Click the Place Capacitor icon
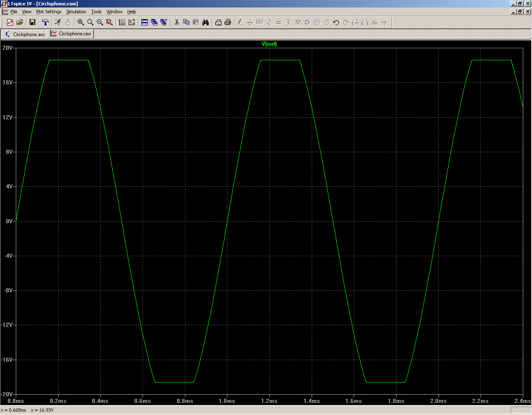Image resolution: width=532 pixels, height=415 pixels. click(279, 22)
